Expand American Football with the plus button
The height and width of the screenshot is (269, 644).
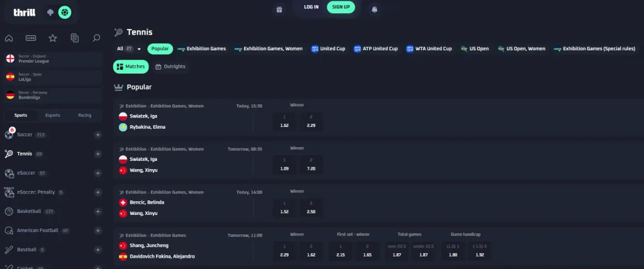tap(97, 231)
